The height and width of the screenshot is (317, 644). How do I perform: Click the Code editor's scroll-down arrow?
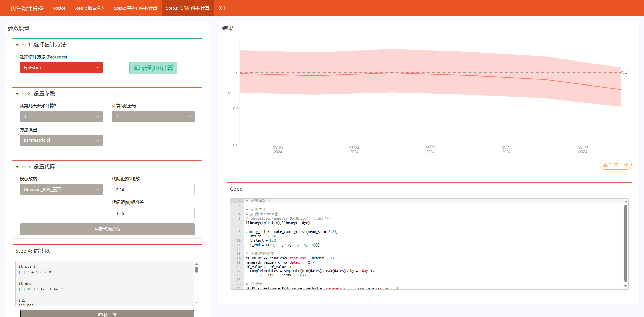coord(626,286)
